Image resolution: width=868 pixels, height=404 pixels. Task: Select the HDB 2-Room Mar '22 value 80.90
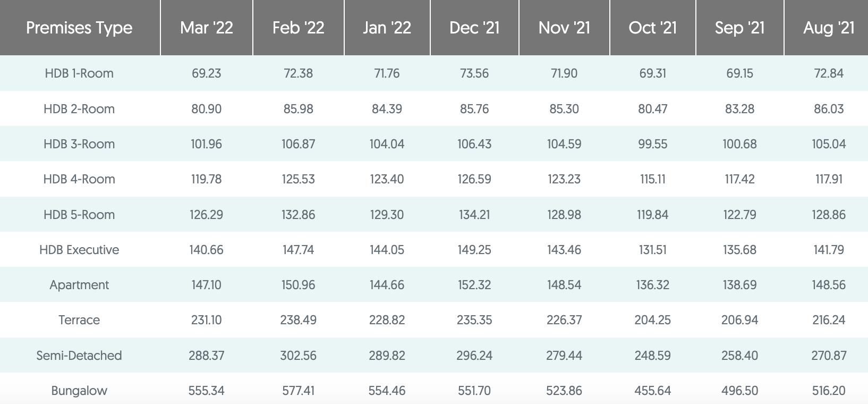click(207, 109)
